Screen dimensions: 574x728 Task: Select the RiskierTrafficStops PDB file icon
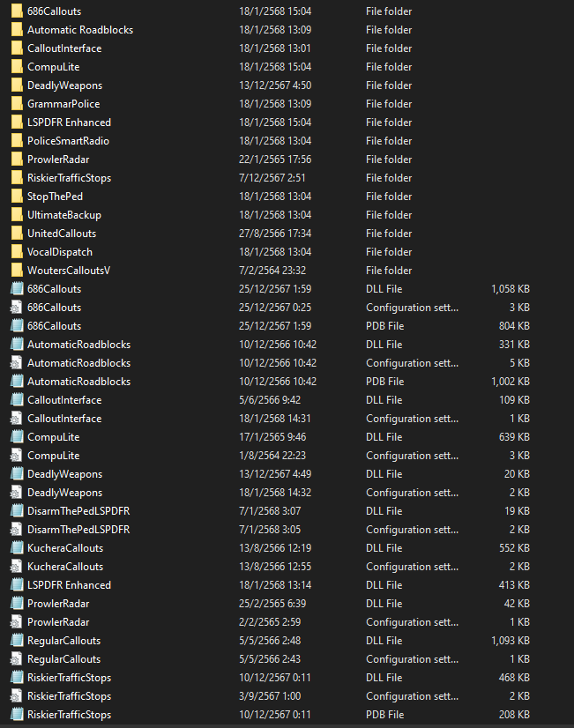(17, 715)
